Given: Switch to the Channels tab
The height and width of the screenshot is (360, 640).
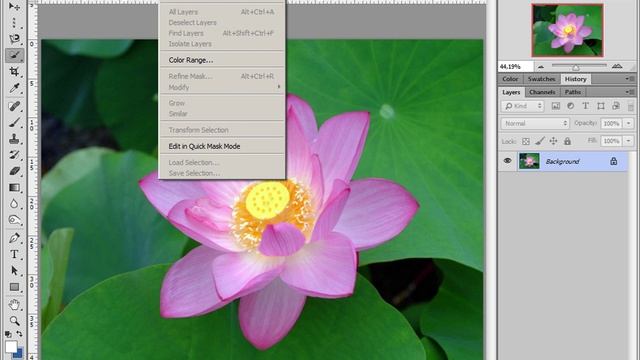Looking at the screenshot, I should pyautogui.click(x=542, y=92).
